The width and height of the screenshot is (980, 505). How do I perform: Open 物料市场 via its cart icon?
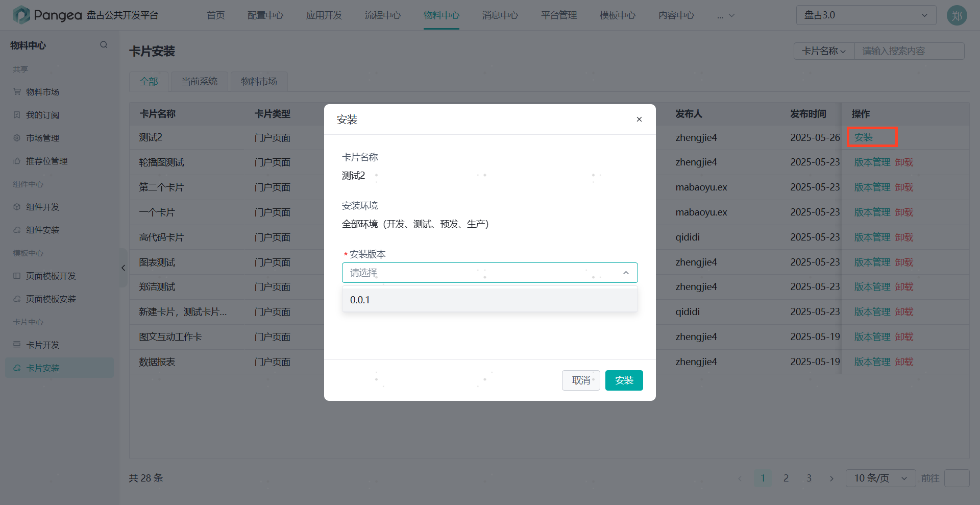click(x=17, y=92)
